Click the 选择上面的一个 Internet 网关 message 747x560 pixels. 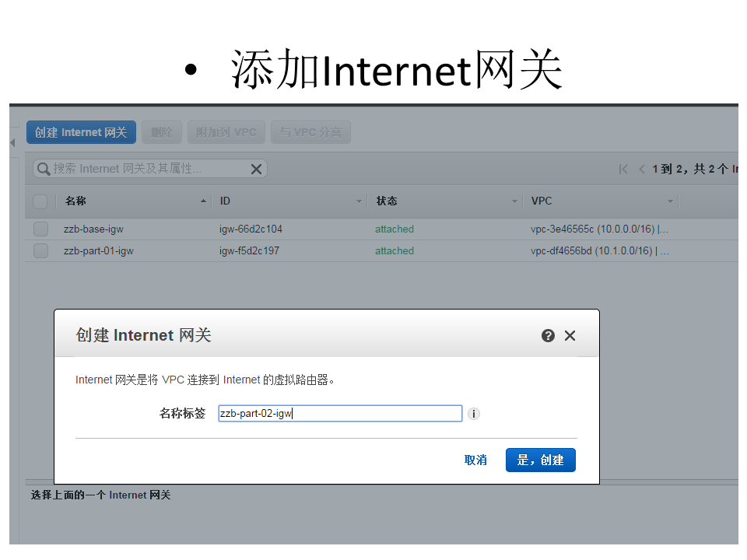[x=100, y=495]
